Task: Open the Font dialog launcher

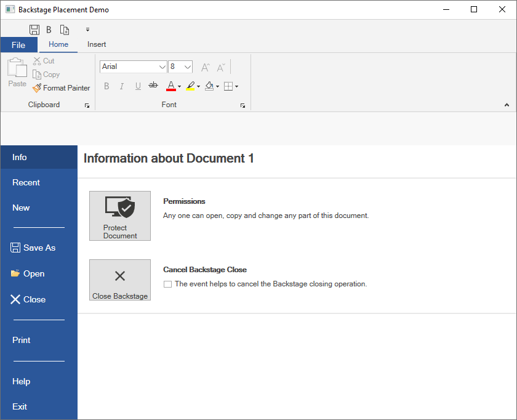Action: coord(242,105)
